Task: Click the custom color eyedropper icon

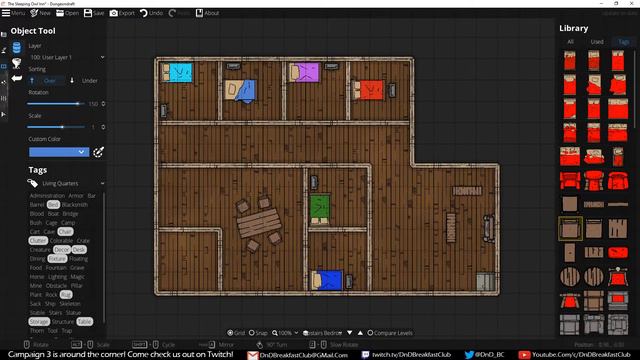Action: (x=98, y=152)
